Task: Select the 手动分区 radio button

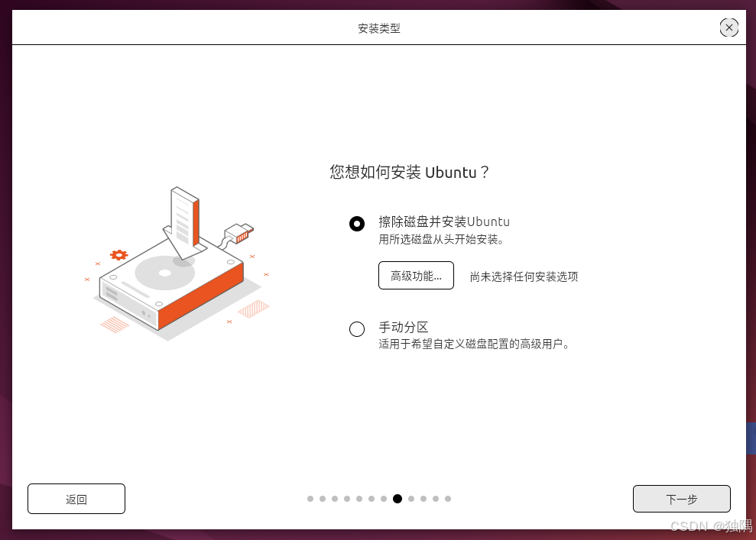Action: 357,329
